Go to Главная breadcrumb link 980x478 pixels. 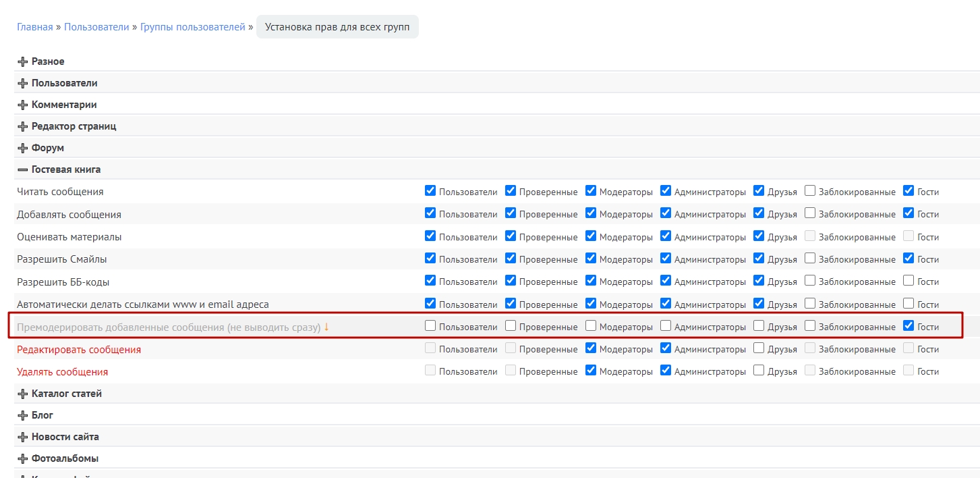point(35,27)
